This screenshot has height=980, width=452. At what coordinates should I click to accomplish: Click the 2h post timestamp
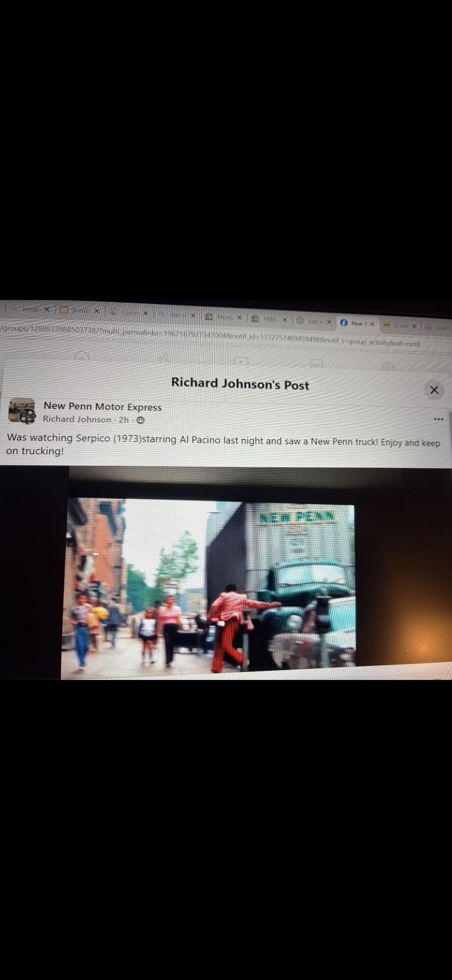[x=124, y=420]
